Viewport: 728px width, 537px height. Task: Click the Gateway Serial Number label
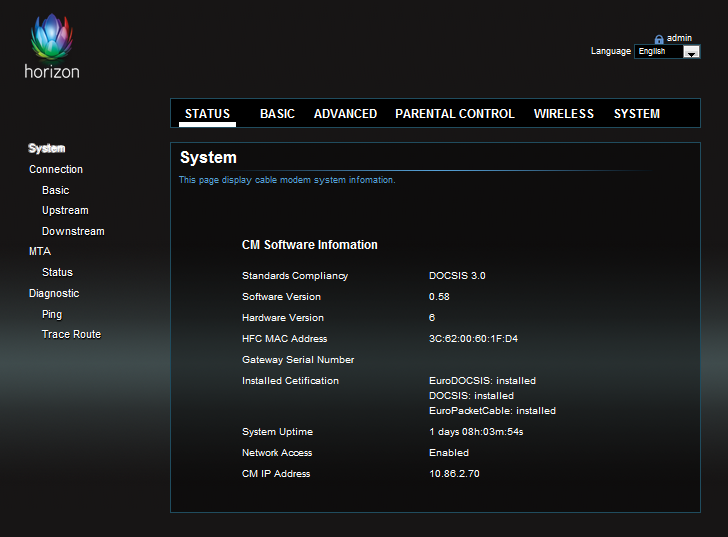(298, 360)
